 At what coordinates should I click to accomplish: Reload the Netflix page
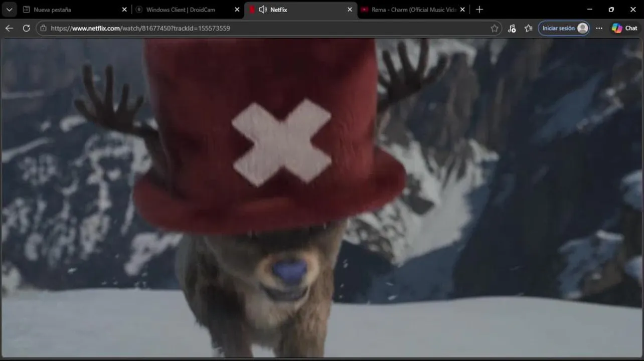[x=26, y=28]
